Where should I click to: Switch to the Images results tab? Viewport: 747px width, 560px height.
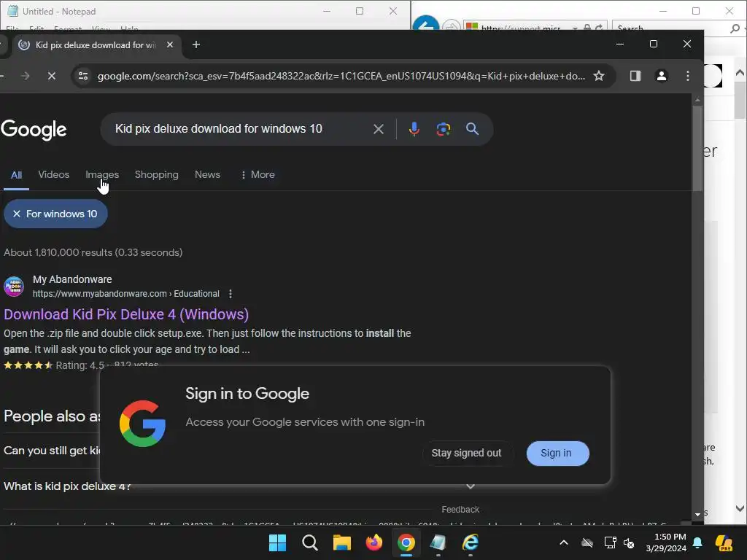[x=102, y=175]
